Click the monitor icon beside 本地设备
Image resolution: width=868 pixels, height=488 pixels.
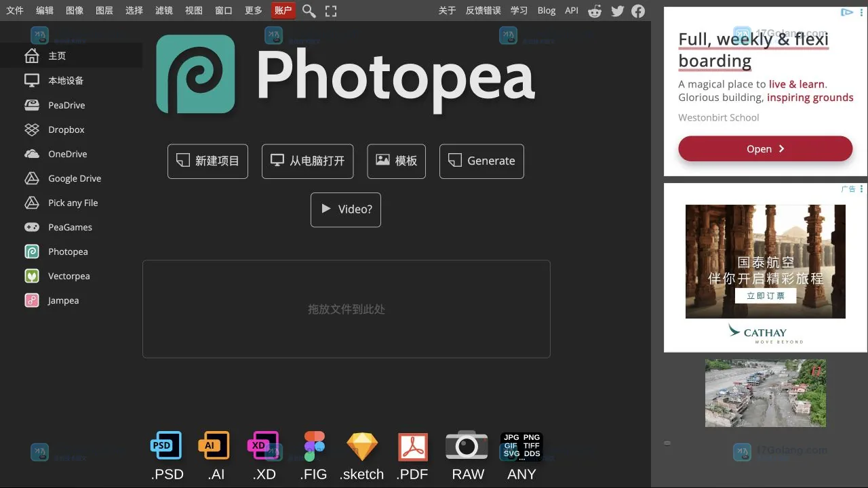(32, 80)
